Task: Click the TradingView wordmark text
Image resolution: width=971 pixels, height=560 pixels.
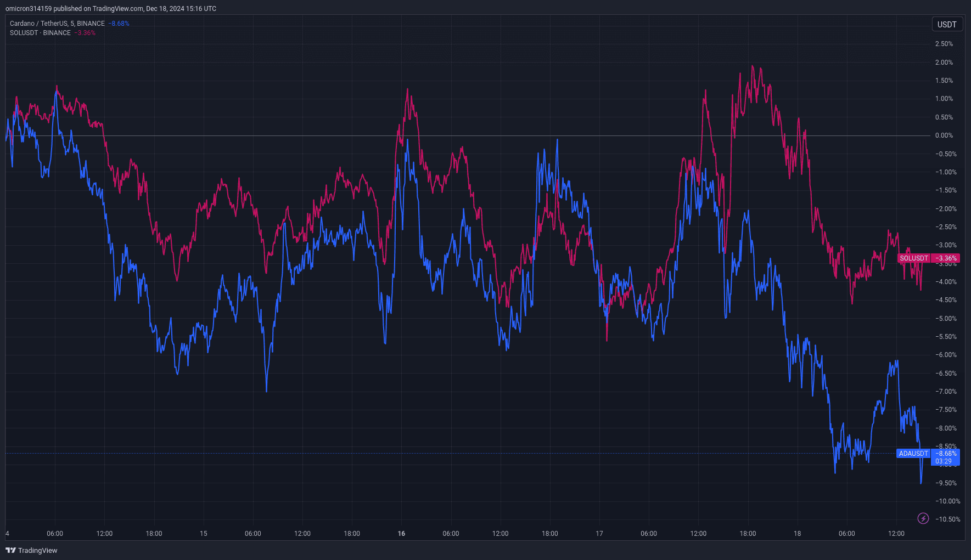Action: coord(37,550)
